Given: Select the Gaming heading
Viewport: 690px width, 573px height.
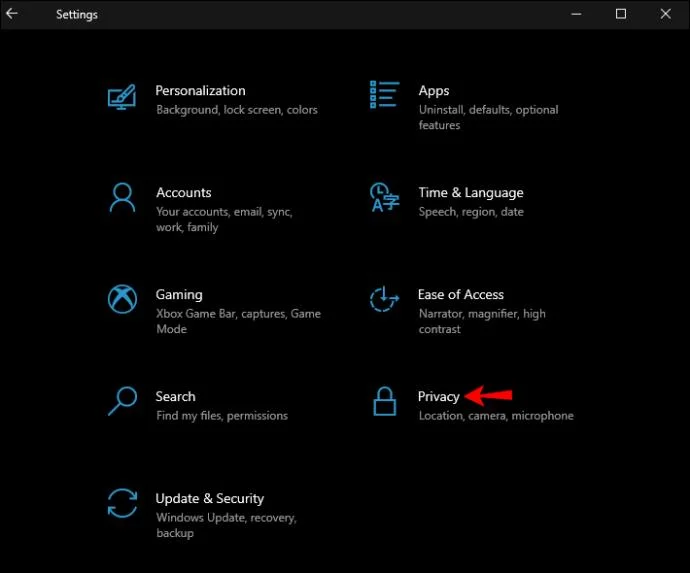Looking at the screenshot, I should [179, 295].
